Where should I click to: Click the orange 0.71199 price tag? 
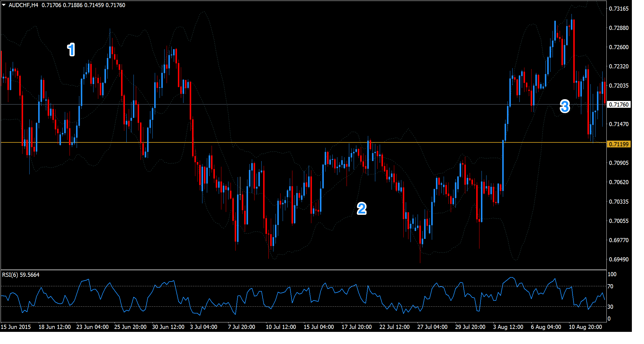(619, 144)
